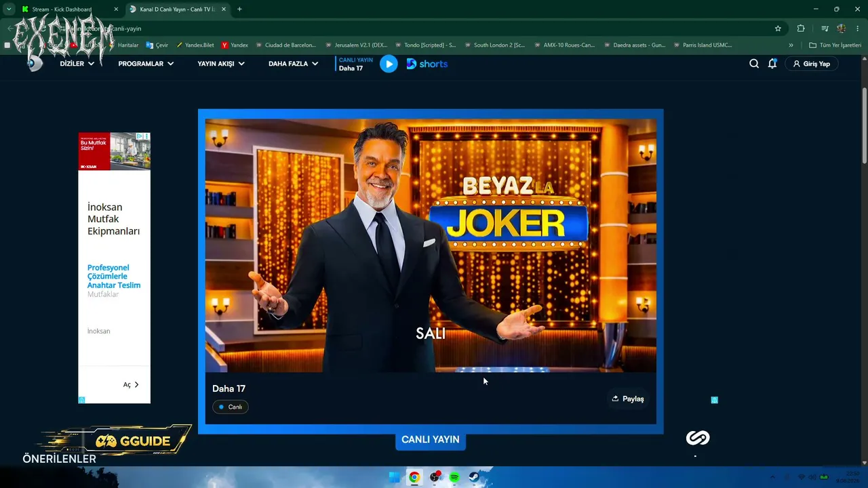Open the tab search dropdown arrow
Viewport: 868px width, 488px height.
pos(9,9)
